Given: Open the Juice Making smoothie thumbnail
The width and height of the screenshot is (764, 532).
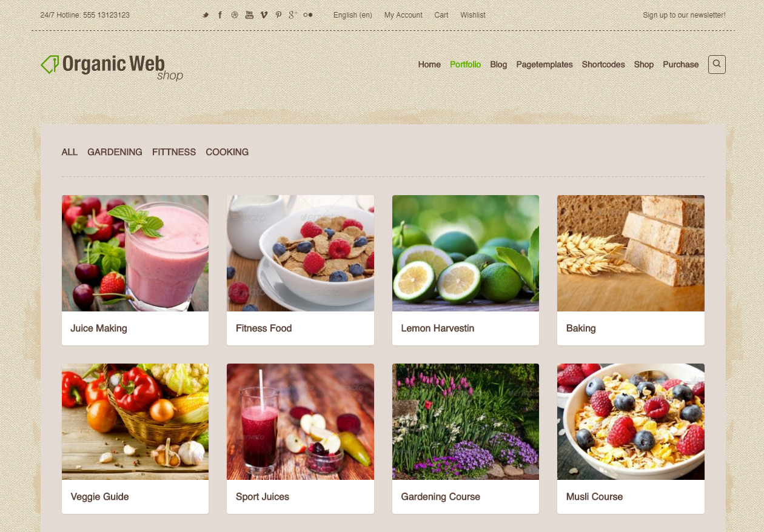Looking at the screenshot, I should (135, 253).
